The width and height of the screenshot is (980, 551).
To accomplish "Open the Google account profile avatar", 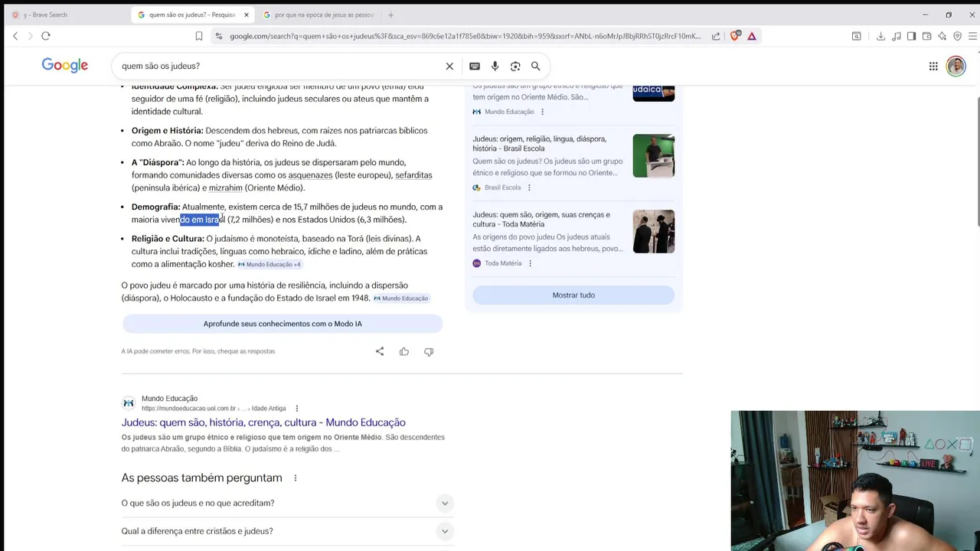I will [x=956, y=66].
